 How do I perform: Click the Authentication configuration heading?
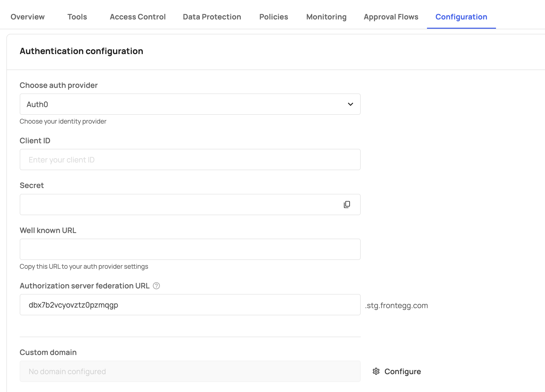click(81, 51)
